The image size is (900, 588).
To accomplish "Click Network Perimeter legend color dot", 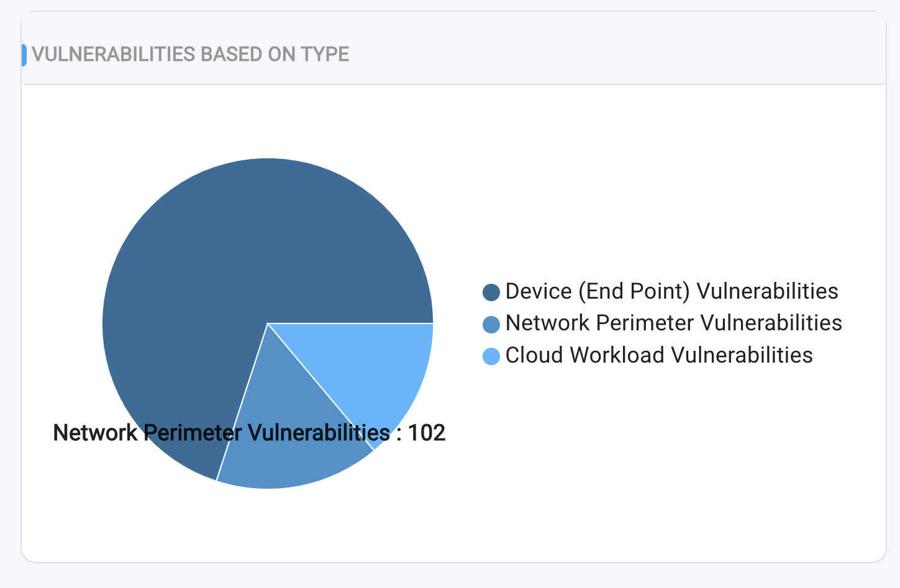I will [491, 324].
